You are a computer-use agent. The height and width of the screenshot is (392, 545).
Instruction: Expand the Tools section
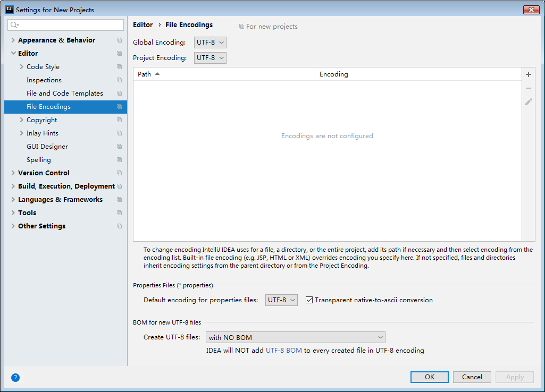point(13,213)
